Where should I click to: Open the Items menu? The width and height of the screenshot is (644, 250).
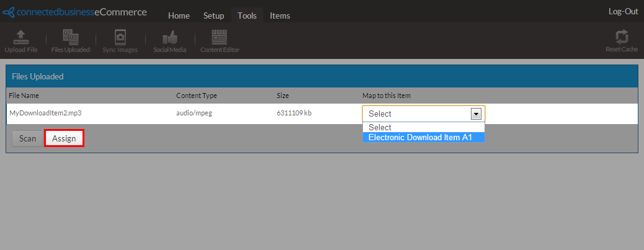point(280,16)
